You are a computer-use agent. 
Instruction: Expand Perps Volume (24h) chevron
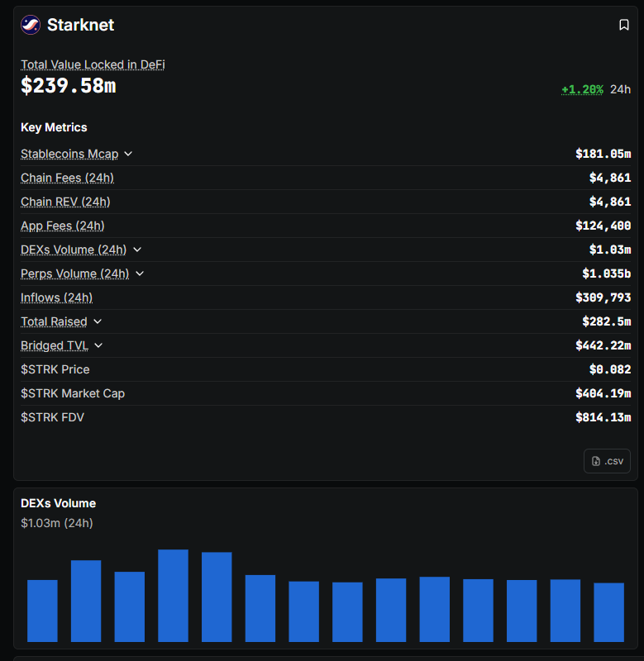pos(140,273)
